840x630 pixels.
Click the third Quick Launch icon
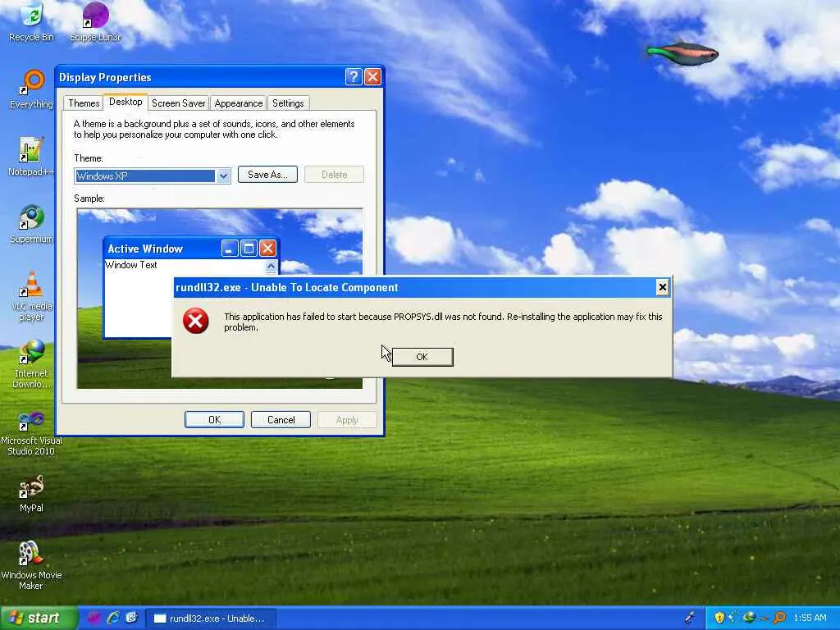pos(132,618)
